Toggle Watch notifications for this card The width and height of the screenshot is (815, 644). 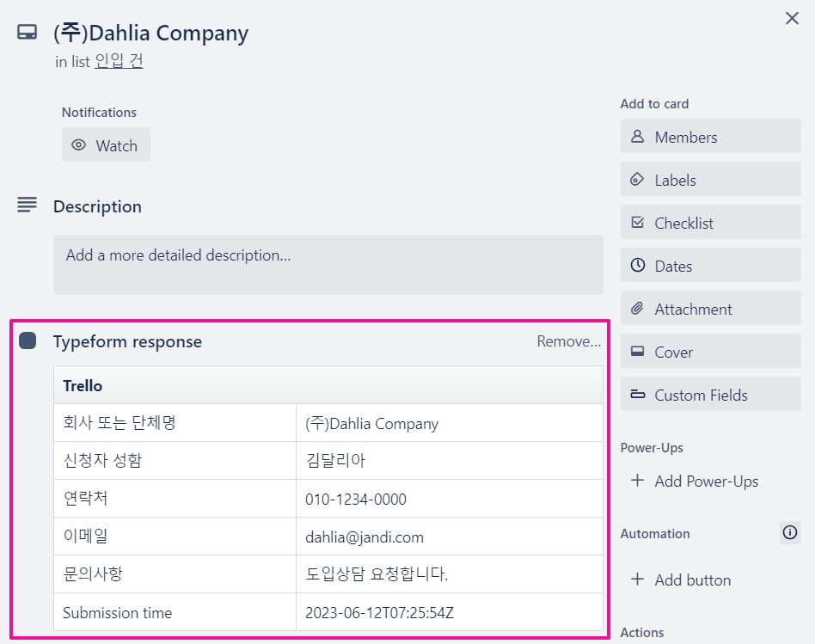point(106,145)
